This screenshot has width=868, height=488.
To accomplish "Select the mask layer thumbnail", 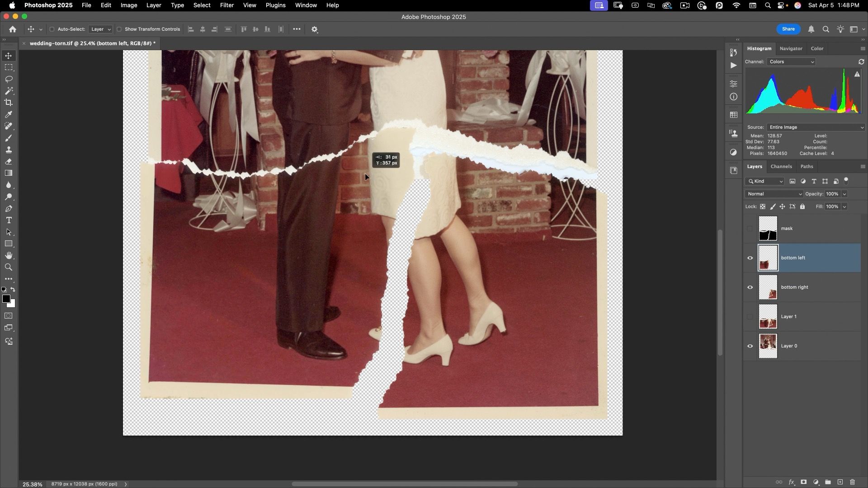I will pyautogui.click(x=768, y=229).
